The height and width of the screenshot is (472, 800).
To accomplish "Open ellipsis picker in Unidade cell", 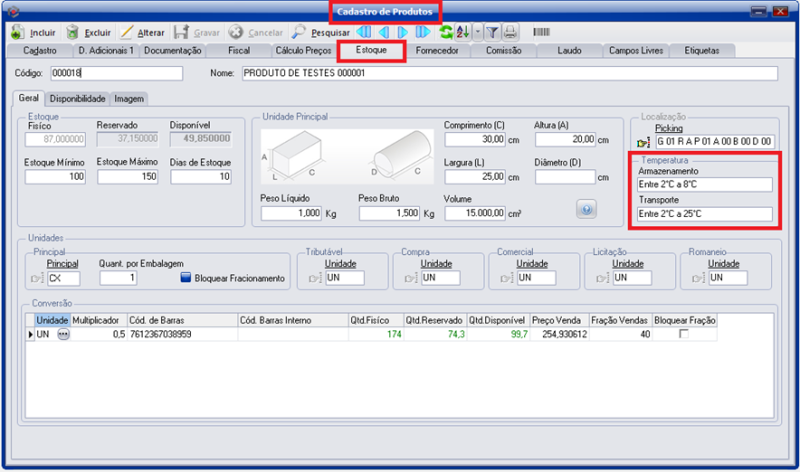I will [x=64, y=333].
